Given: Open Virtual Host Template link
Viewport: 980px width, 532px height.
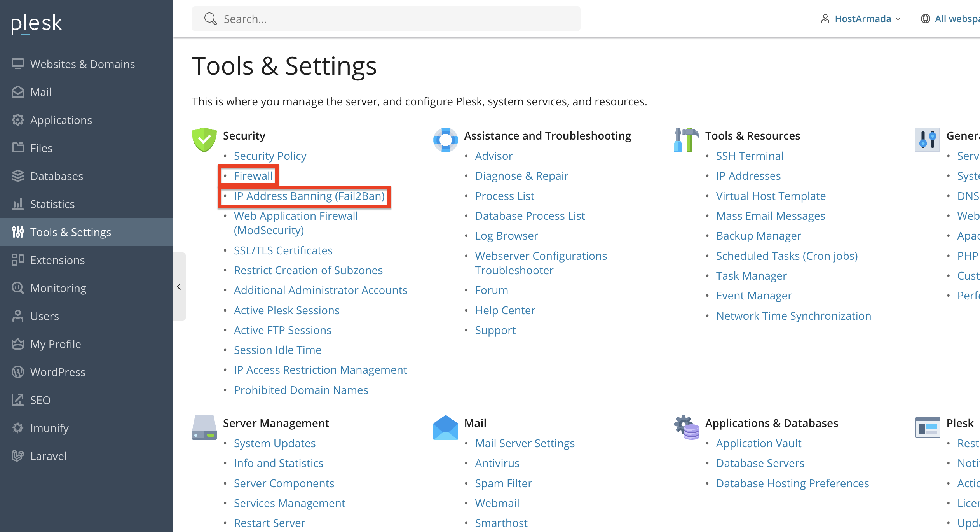Looking at the screenshot, I should pyautogui.click(x=771, y=196).
